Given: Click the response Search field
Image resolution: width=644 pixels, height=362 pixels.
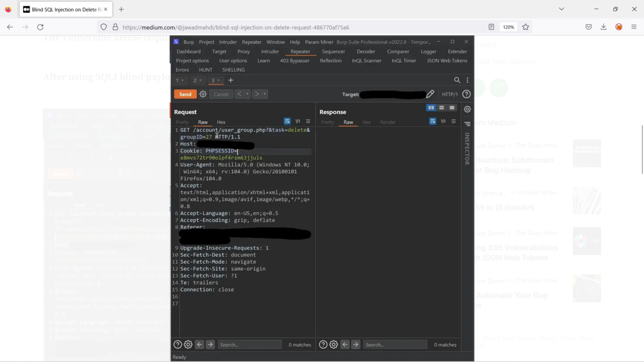Looking at the screenshot, I should pyautogui.click(x=395, y=344).
